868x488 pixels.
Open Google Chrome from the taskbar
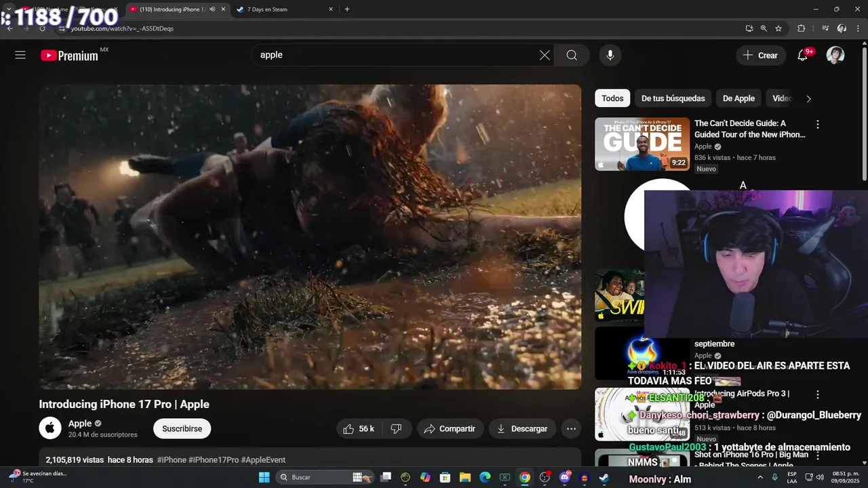525,477
